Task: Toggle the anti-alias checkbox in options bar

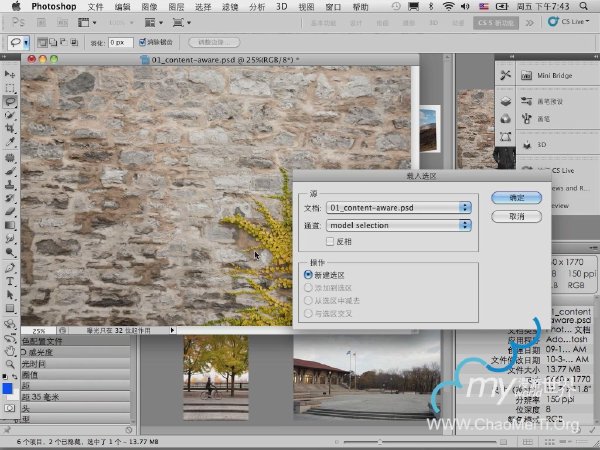Action: tap(142, 42)
